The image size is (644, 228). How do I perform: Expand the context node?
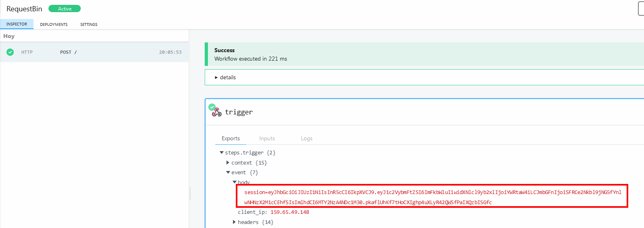tap(228, 163)
